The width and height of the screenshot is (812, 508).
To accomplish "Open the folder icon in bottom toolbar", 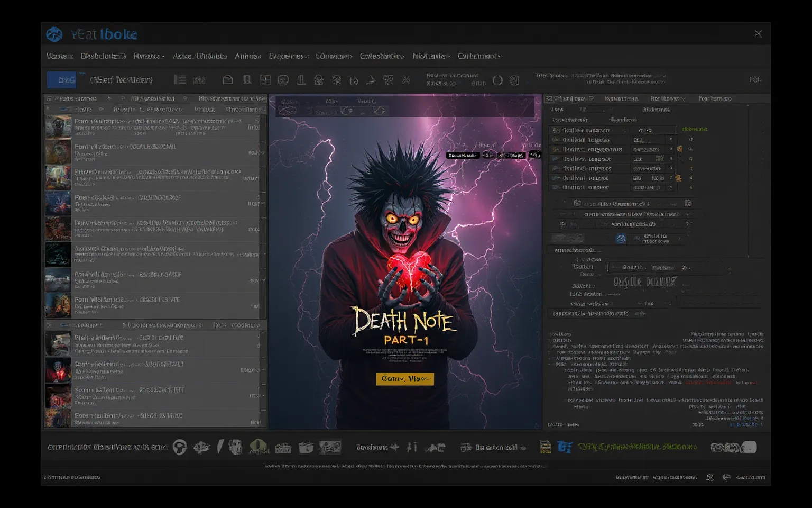I will click(306, 448).
